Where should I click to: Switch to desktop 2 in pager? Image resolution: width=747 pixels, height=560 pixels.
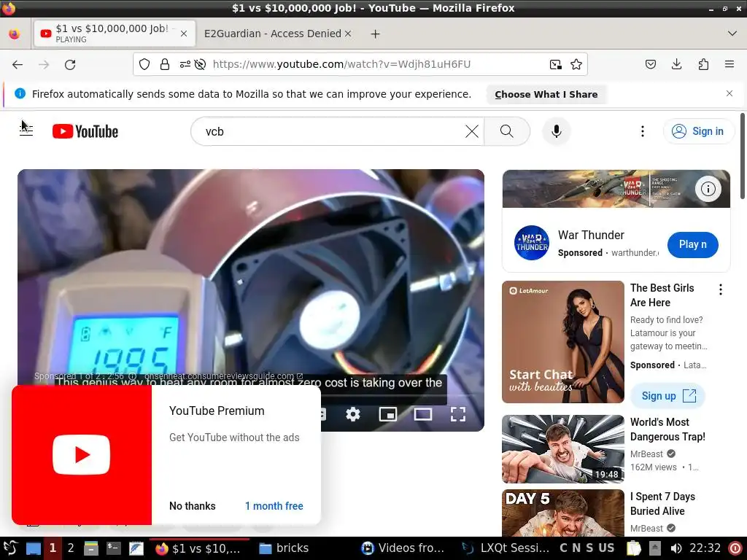[x=71, y=548]
